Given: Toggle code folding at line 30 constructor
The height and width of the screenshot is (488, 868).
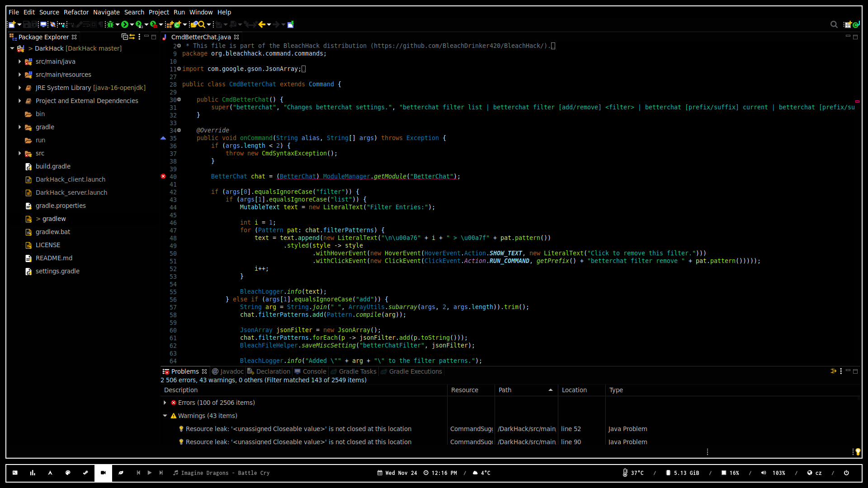Looking at the screenshot, I should pos(179,99).
